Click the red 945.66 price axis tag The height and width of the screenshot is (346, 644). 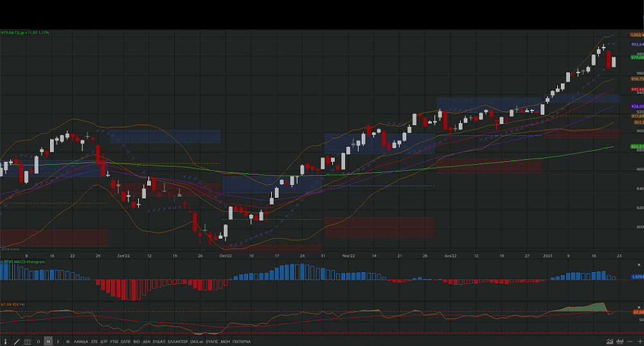(x=637, y=89)
